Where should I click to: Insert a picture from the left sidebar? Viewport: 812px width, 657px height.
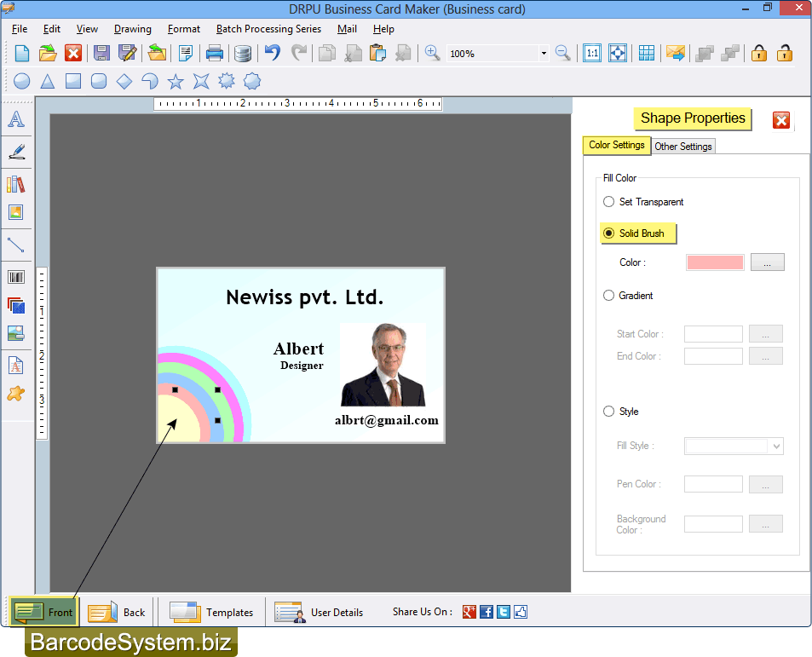(16, 212)
